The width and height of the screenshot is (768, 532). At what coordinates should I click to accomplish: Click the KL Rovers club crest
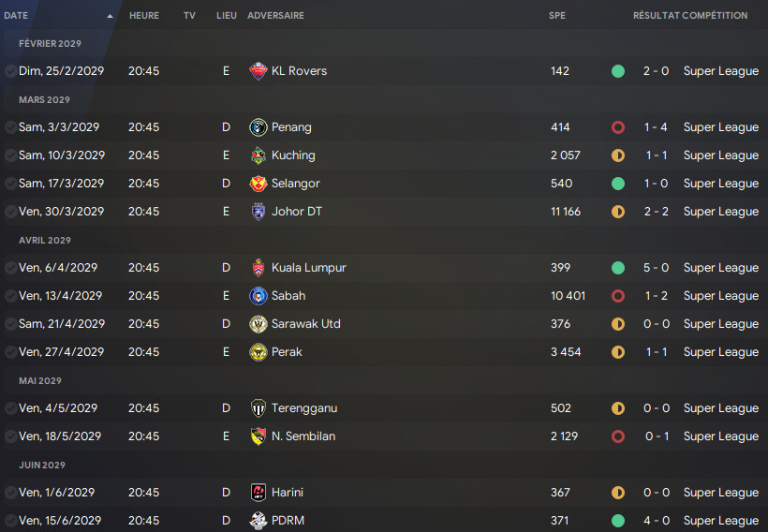[258, 71]
